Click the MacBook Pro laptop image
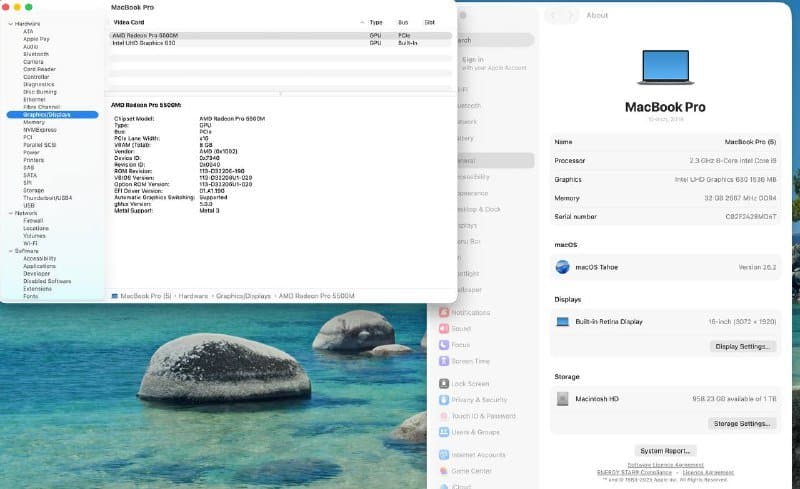Viewport: 800px width, 489px height. 665,67
